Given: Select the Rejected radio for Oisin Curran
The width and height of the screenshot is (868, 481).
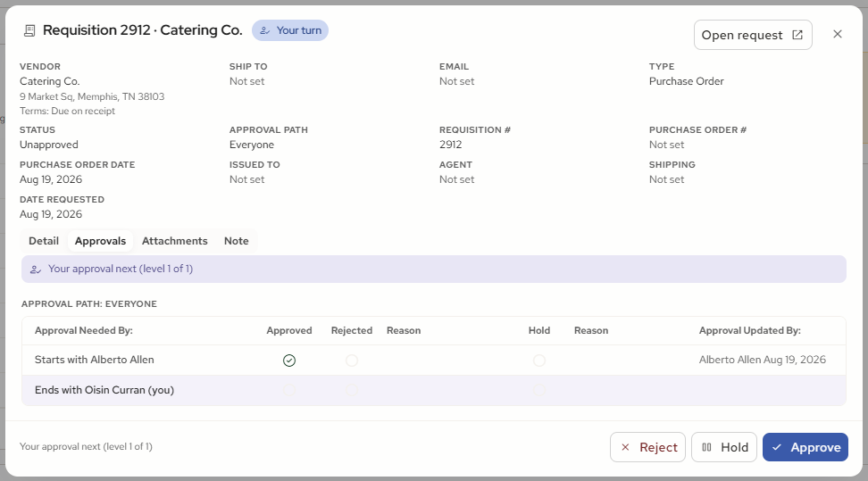Looking at the screenshot, I should [352, 390].
